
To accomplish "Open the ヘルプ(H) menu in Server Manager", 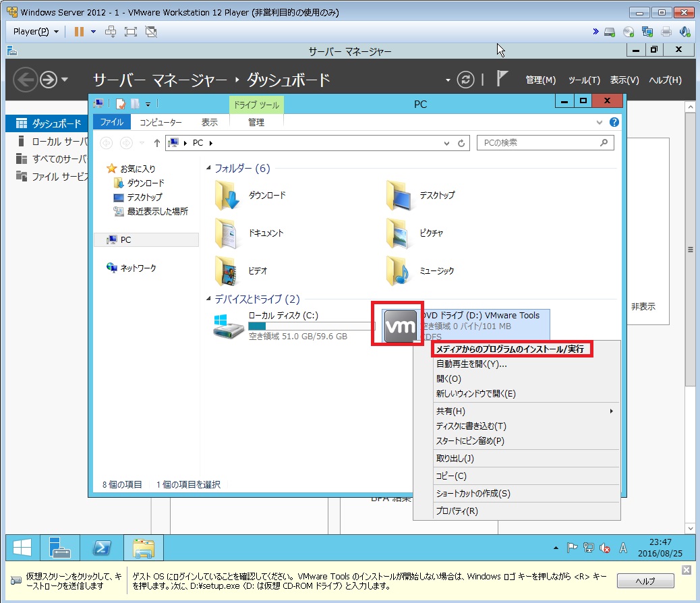I will [665, 80].
